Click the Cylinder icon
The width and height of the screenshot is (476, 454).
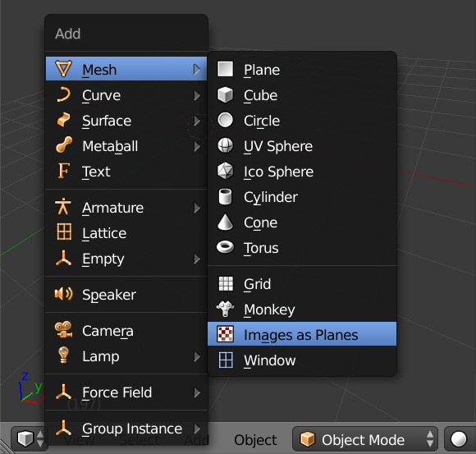tap(225, 196)
